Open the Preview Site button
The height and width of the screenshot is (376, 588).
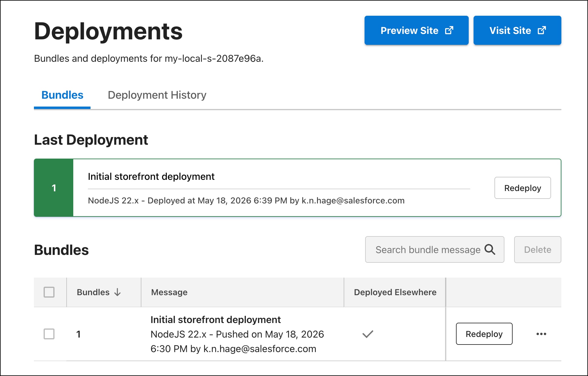[416, 30]
